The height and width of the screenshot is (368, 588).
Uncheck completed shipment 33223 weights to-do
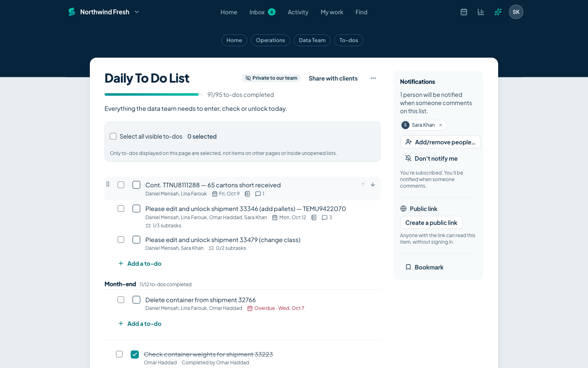[135, 354]
